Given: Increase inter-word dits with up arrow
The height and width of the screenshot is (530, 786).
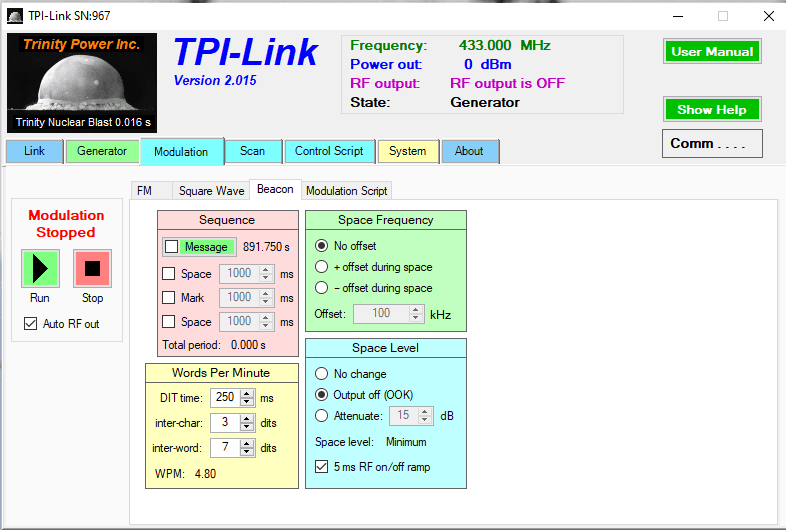Looking at the screenshot, I should pos(247,443).
